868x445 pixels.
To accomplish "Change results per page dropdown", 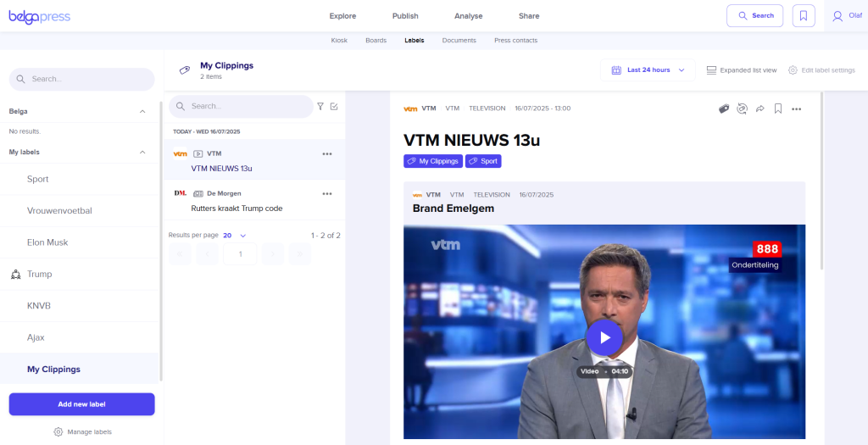I will tap(235, 236).
